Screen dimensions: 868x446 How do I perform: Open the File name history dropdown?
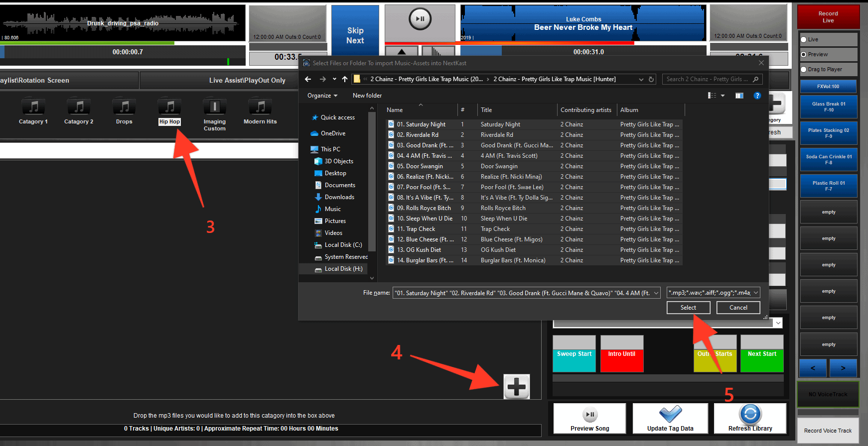[656, 293]
